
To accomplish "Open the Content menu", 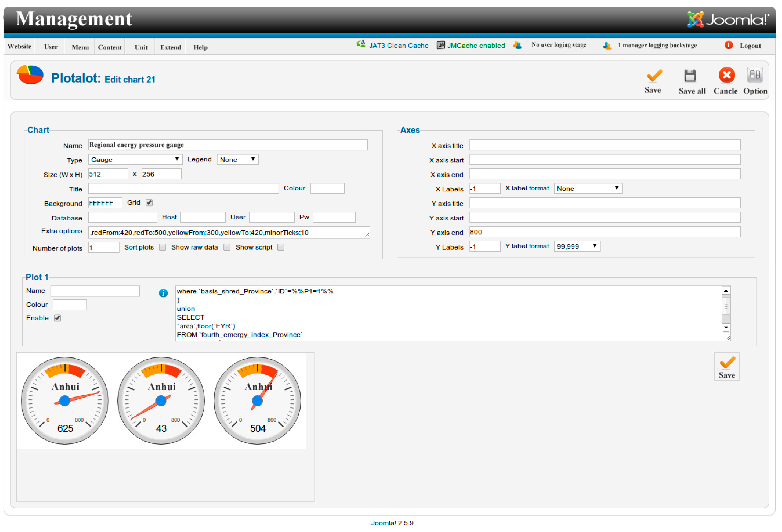I will pos(110,47).
